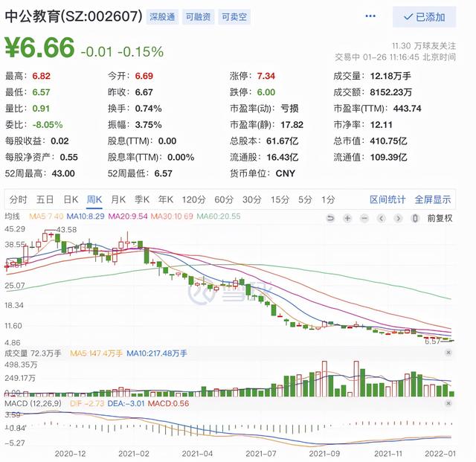The width and height of the screenshot is (476, 462).
Task: Click the 可融资 tag
Action: 199,16
